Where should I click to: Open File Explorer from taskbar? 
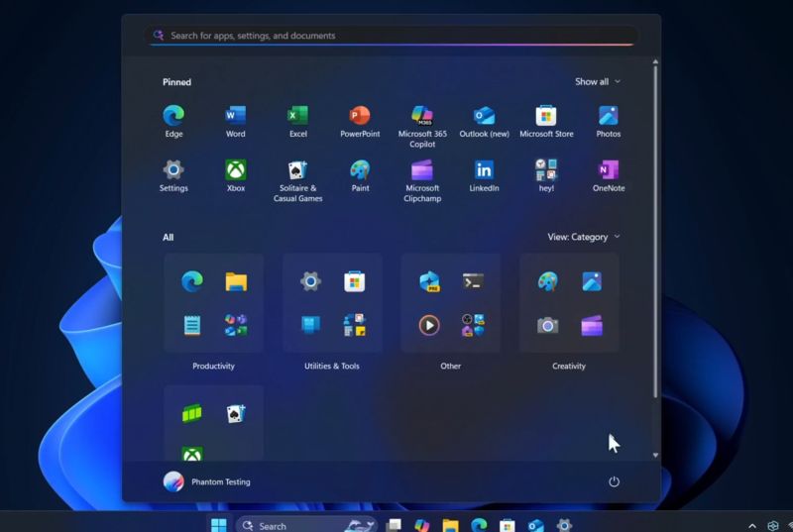pos(450,525)
